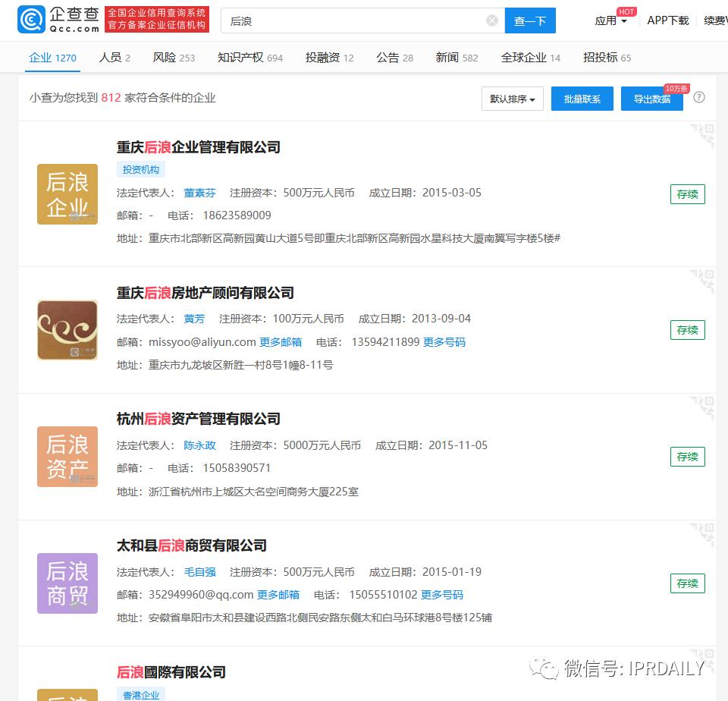
Task: Click the 杭州后浪资产 logo thumbnail
Action: 67,457
